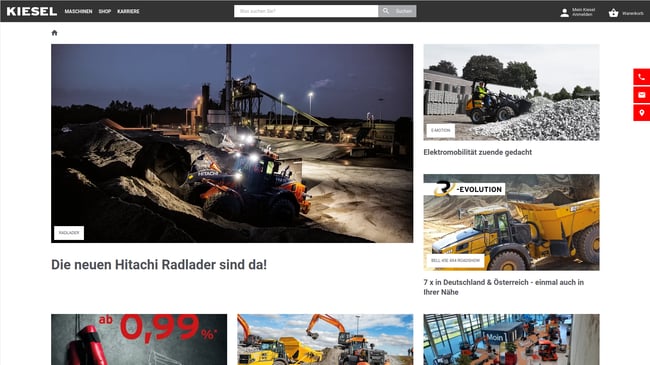Click the RADLADER tag label
The width and height of the screenshot is (650, 365).
69,233
